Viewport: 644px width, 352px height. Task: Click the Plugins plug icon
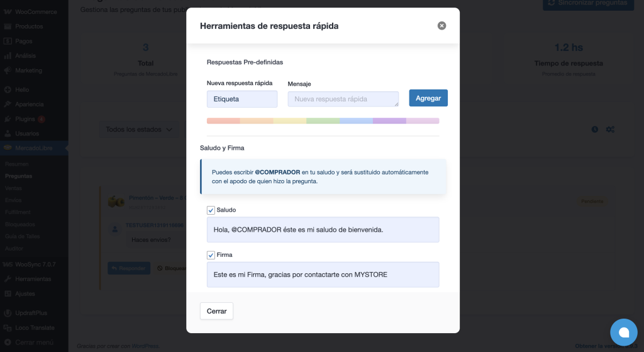[8, 119]
